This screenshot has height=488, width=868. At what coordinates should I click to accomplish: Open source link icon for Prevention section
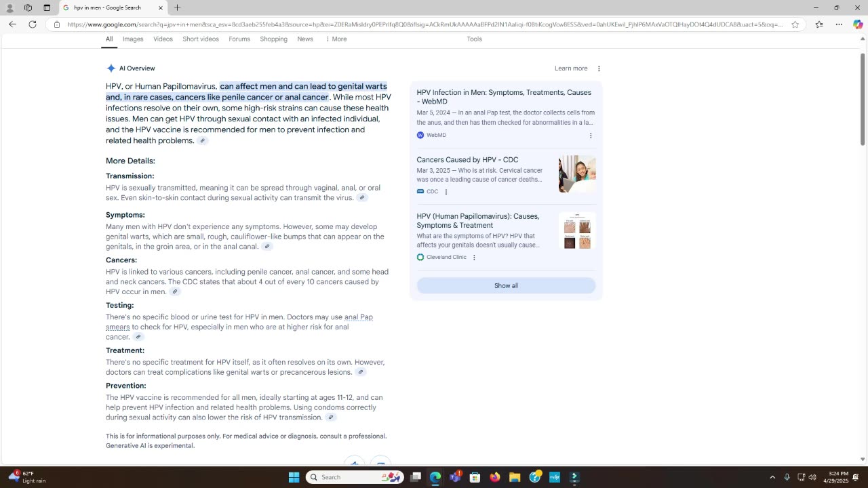pos(331,418)
